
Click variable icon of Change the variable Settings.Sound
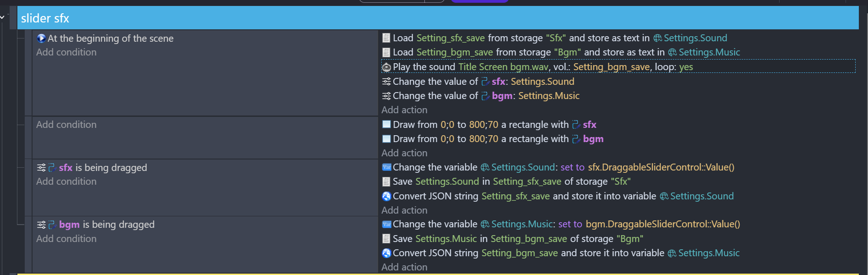point(386,167)
